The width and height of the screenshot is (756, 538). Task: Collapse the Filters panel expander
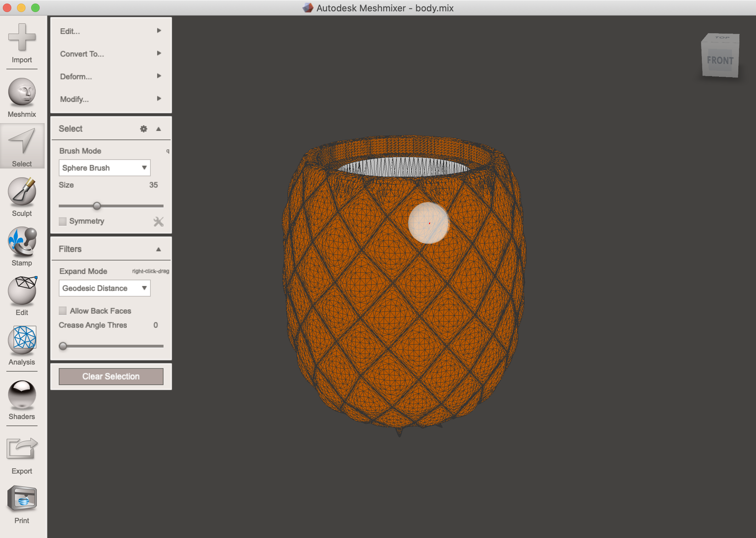coord(160,248)
